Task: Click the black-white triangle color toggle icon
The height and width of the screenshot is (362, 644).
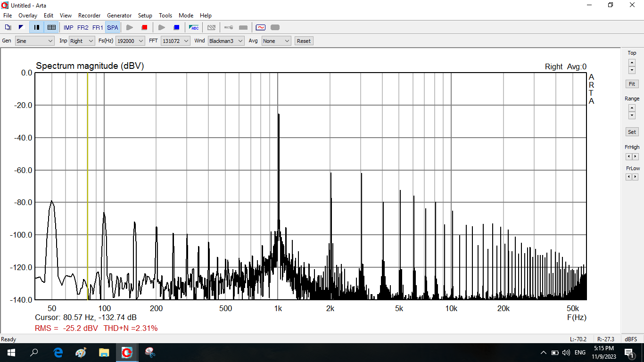Action: (21, 27)
